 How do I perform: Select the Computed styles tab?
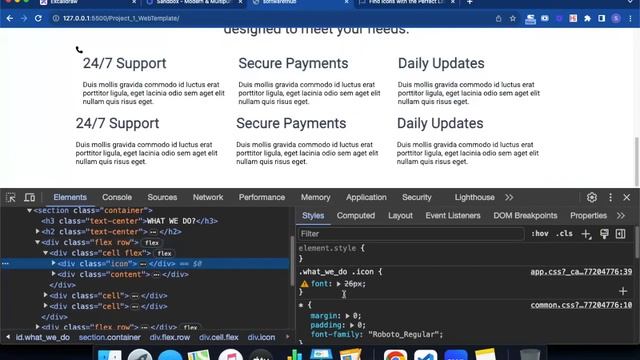(x=356, y=216)
